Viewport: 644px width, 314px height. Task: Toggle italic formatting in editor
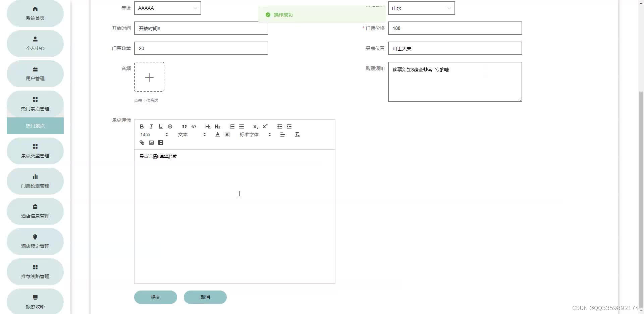tap(151, 126)
